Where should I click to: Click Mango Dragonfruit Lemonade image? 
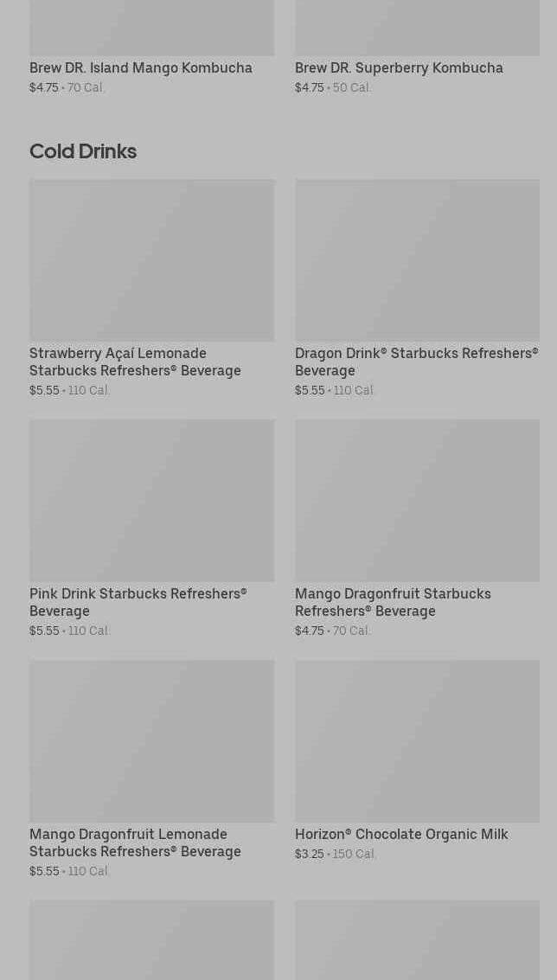151,740
